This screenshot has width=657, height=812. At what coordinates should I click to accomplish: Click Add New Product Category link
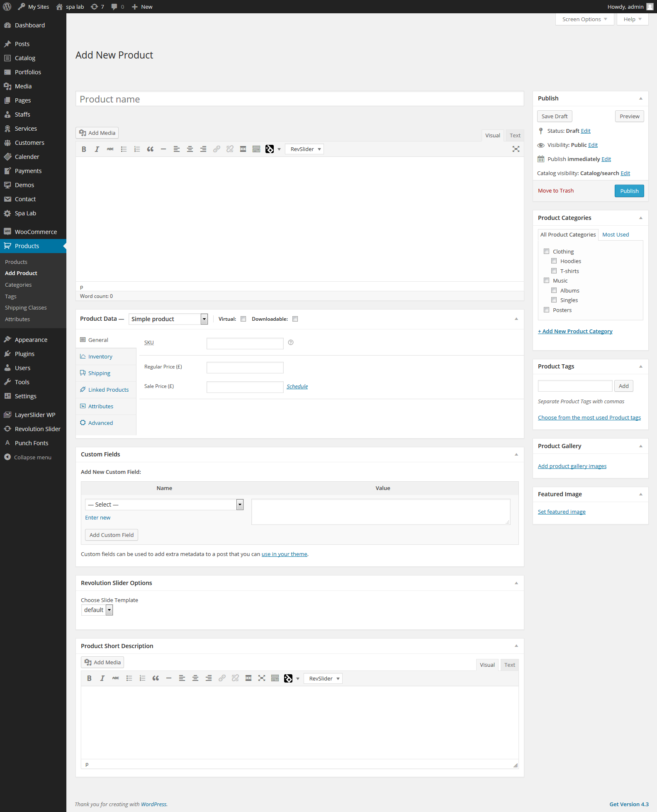pyautogui.click(x=575, y=332)
